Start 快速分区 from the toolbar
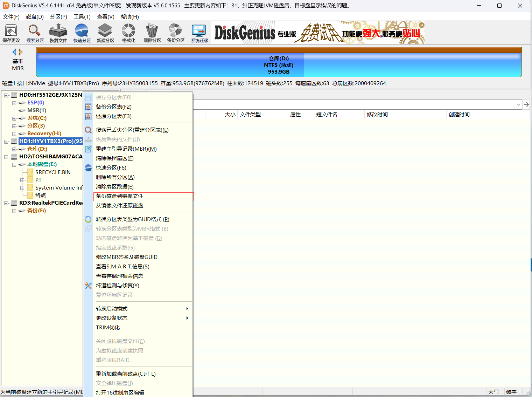This screenshot has width=532, height=397. coord(82,33)
